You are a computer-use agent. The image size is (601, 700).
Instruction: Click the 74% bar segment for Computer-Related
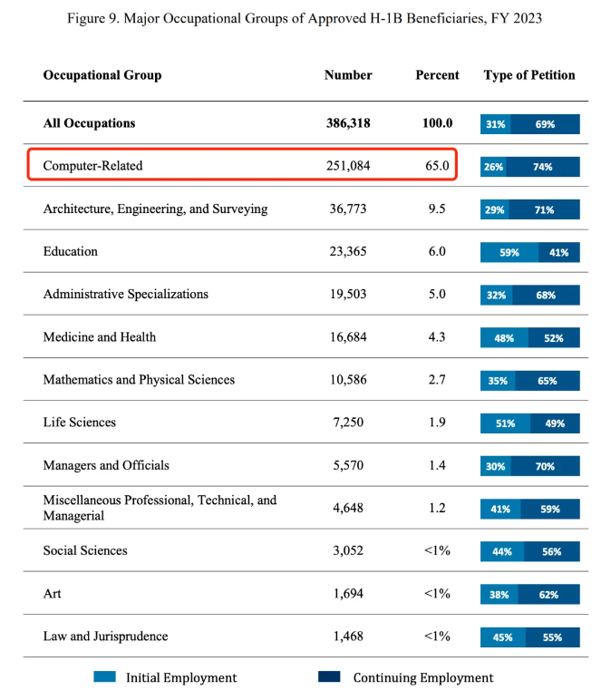[x=543, y=167]
